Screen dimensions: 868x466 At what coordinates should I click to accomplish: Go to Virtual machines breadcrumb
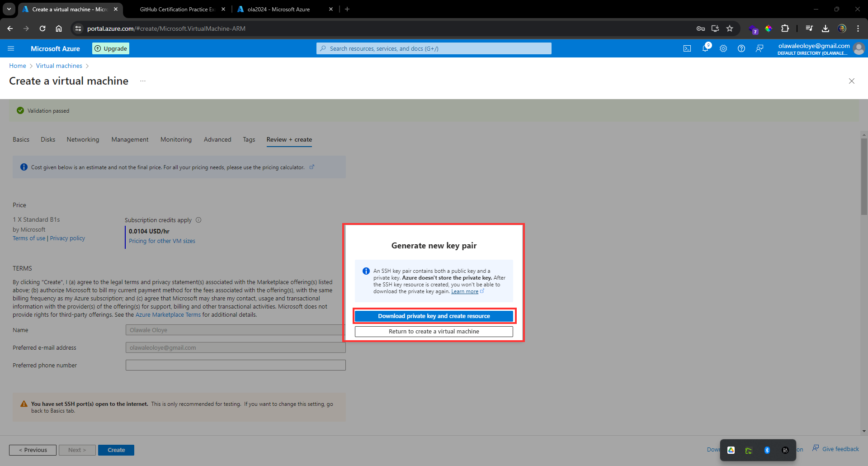(59, 66)
